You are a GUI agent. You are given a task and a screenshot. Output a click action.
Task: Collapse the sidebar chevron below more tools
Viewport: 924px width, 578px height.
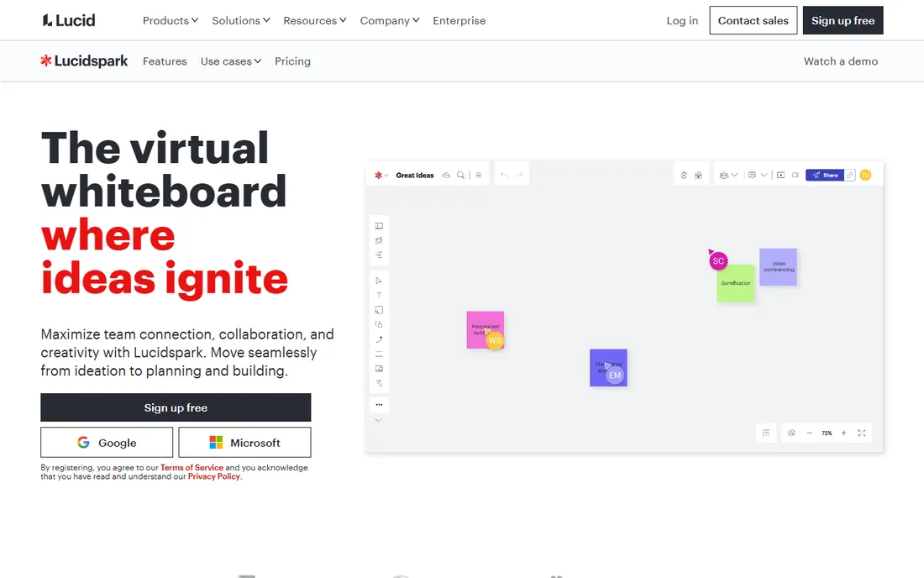coord(378,420)
